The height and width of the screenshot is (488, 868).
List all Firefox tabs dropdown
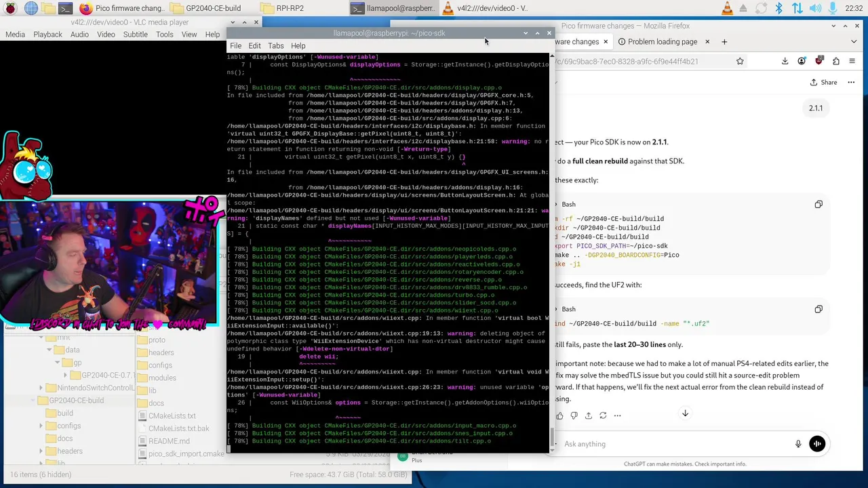(852, 41)
